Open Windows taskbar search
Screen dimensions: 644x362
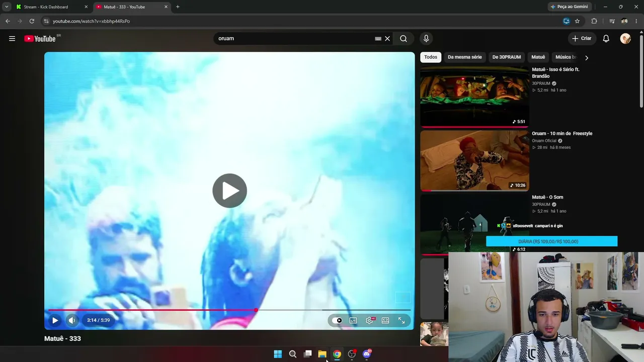pyautogui.click(x=292, y=354)
